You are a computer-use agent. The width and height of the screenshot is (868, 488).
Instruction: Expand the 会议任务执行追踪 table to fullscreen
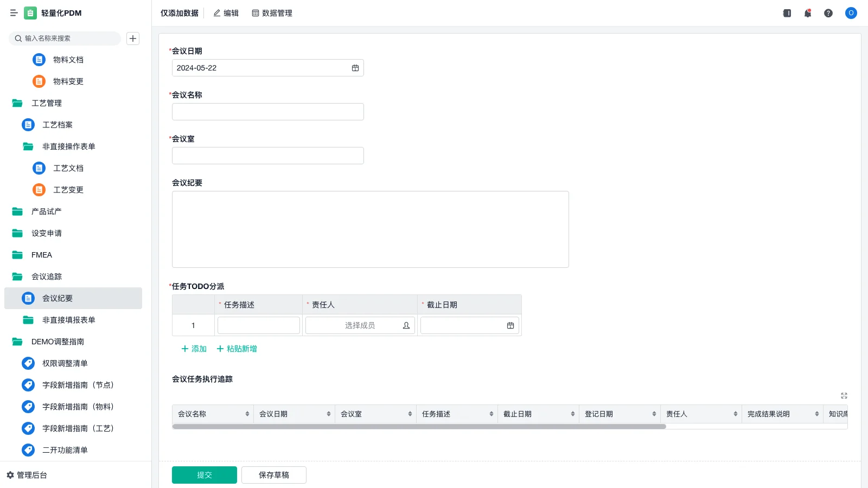[x=844, y=396]
